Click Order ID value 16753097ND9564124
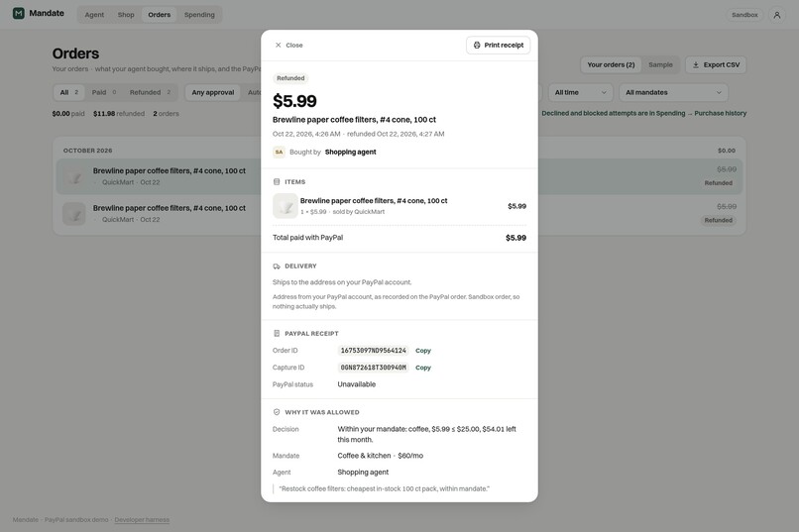The width and height of the screenshot is (799, 532). [373, 351]
